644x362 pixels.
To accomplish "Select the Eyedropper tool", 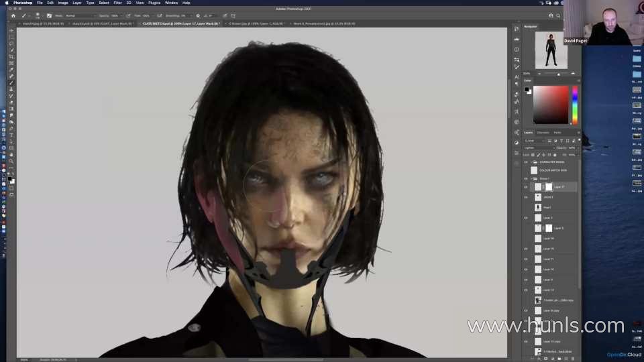I will coord(11,70).
